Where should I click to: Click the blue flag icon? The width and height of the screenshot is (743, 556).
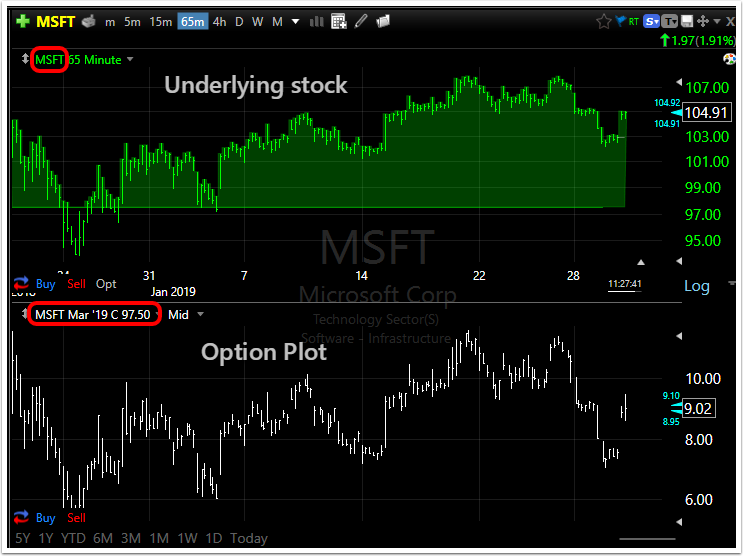(x=621, y=21)
